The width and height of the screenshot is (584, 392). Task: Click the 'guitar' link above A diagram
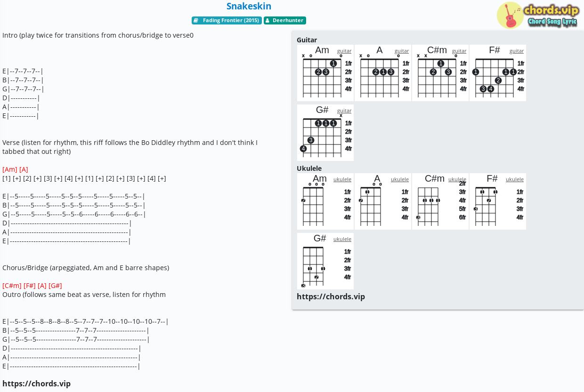point(402,51)
